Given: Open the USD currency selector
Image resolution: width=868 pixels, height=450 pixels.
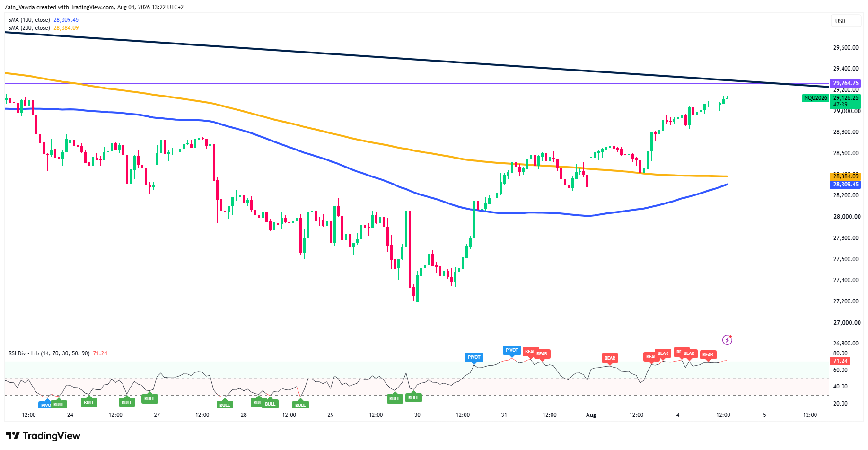Looking at the screenshot, I should tap(846, 21).
